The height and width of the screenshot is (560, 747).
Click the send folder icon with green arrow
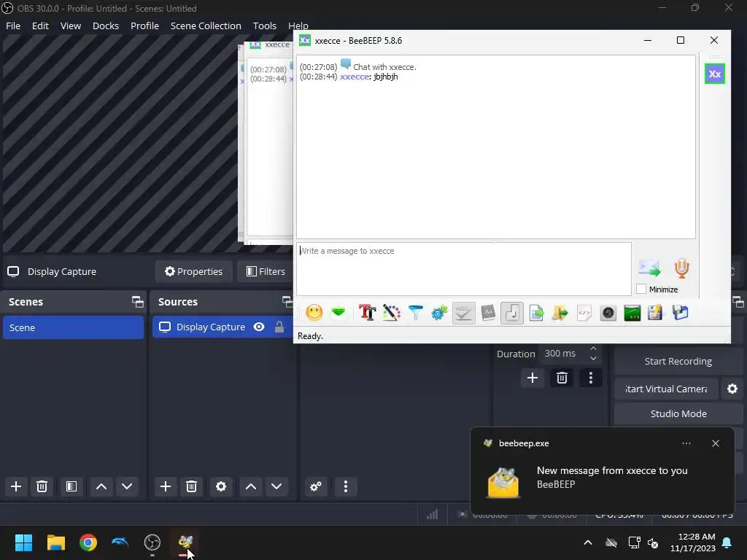(560, 313)
